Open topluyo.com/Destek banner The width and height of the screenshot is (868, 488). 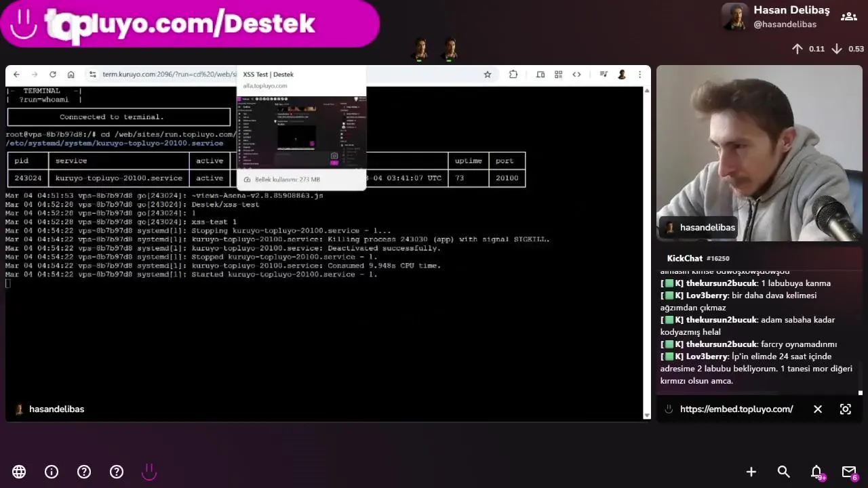[x=189, y=24]
